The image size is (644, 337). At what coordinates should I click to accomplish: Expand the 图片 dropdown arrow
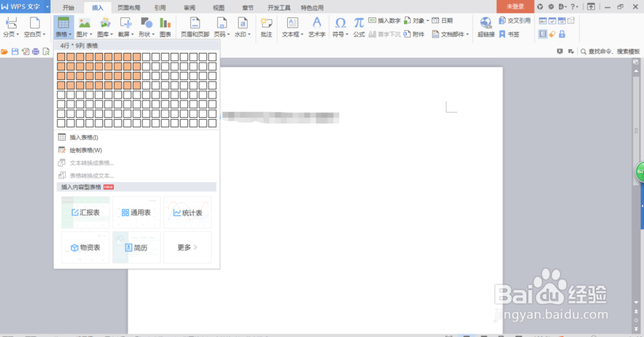click(x=91, y=35)
